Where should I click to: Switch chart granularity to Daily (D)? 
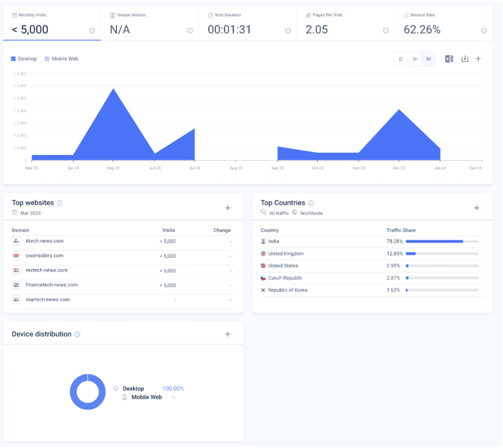point(401,59)
